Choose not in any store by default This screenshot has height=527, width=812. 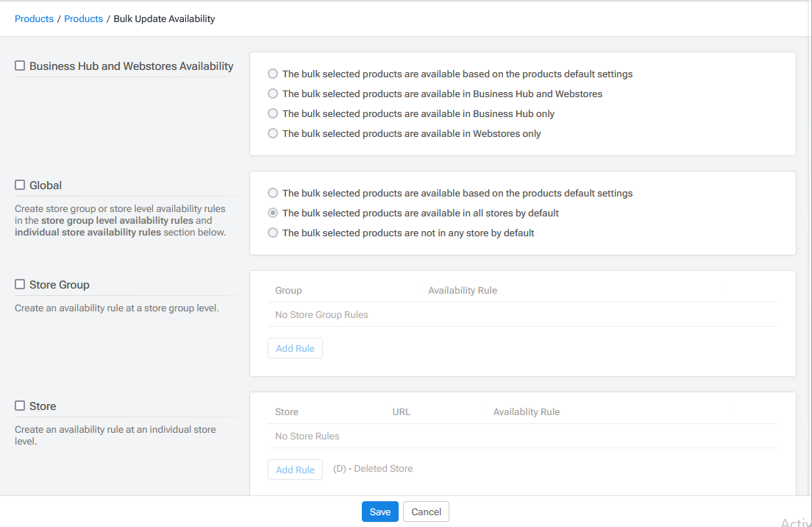click(273, 233)
